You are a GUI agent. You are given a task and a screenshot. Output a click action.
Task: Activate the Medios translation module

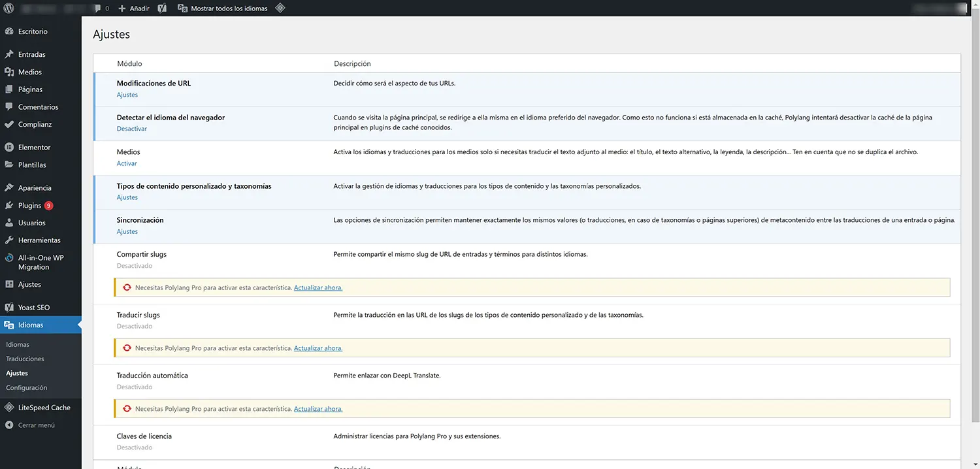pos(127,163)
